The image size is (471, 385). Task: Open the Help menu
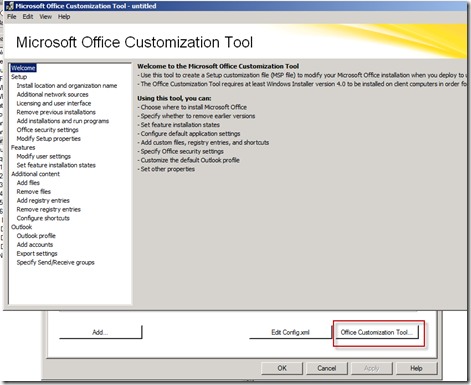(64, 17)
